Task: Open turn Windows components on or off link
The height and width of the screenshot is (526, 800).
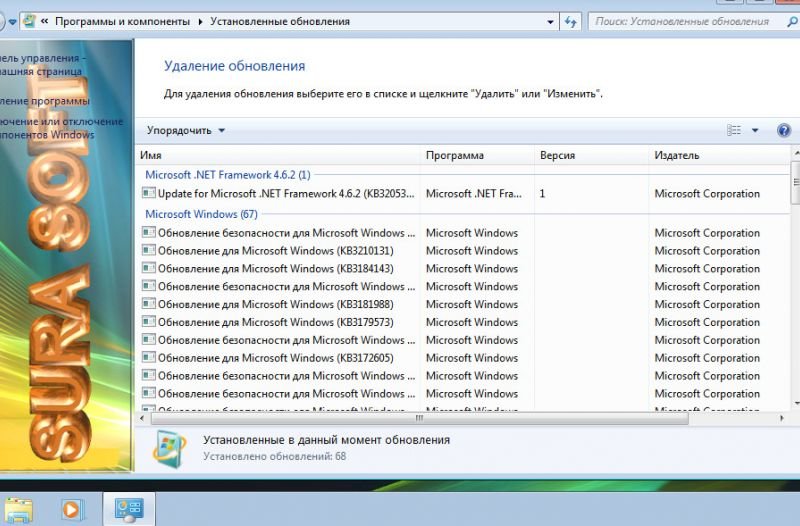Action: click(x=61, y=128)
